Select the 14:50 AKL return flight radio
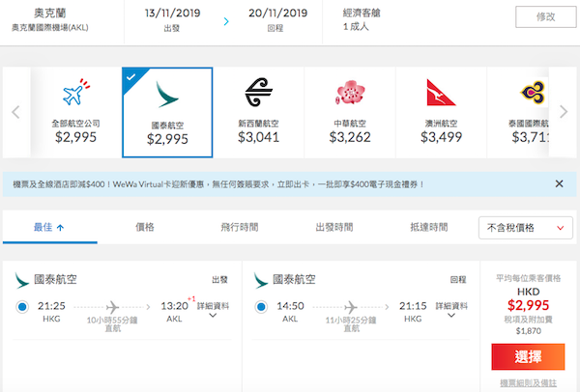 coord(262,308)
